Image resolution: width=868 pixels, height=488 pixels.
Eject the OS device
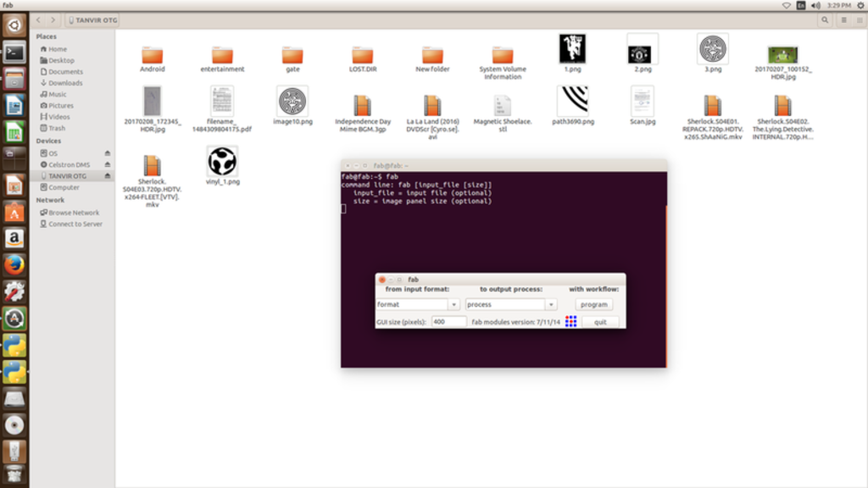[x=108, y=153]
